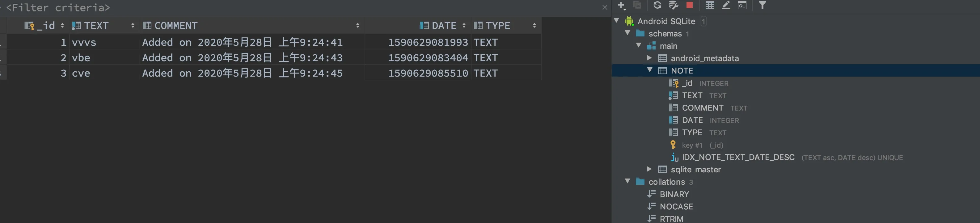Open the table editor icon
Viewport: 980px width, 223px height.
pyautogui.click(x=709, y=5)
